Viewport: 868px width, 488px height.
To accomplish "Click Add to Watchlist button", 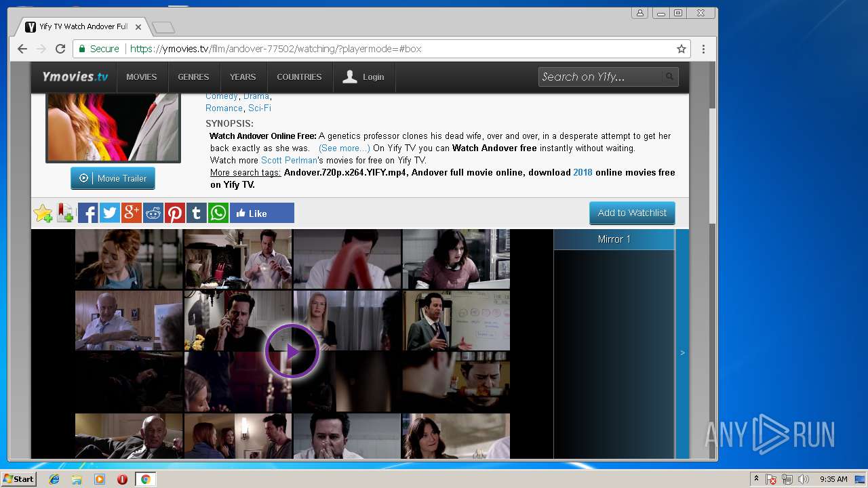I will (x=632, y=213).
